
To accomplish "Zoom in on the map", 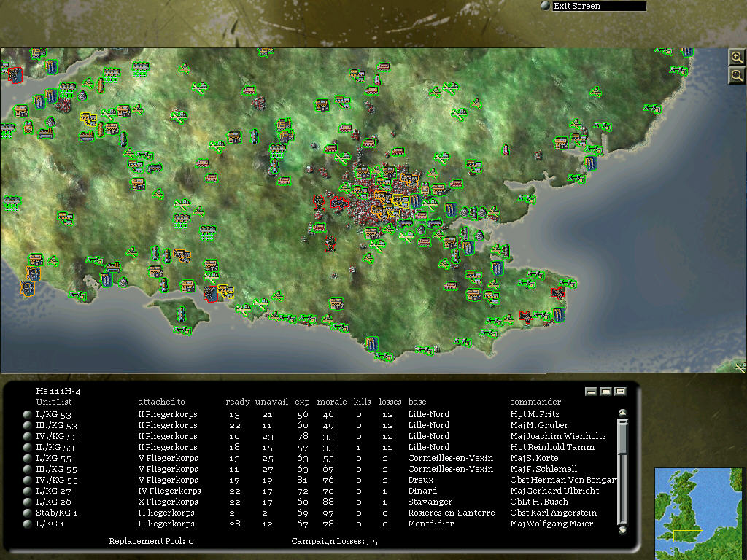I will pyautogui.click(x=737, y=58).
